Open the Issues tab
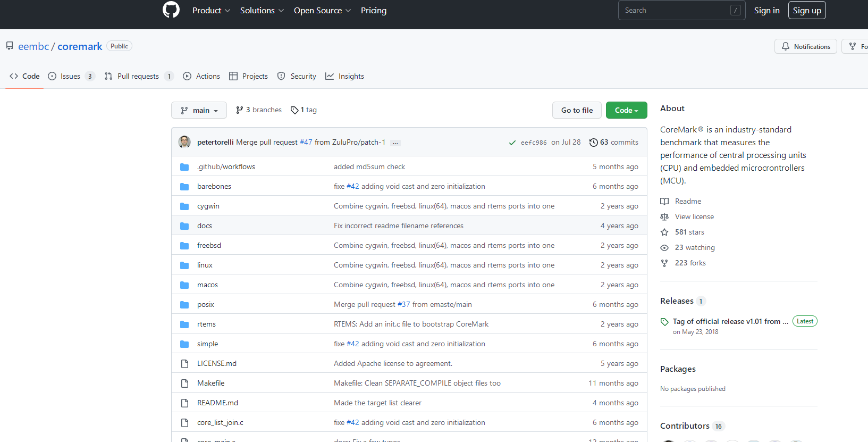 coord(71,76)
